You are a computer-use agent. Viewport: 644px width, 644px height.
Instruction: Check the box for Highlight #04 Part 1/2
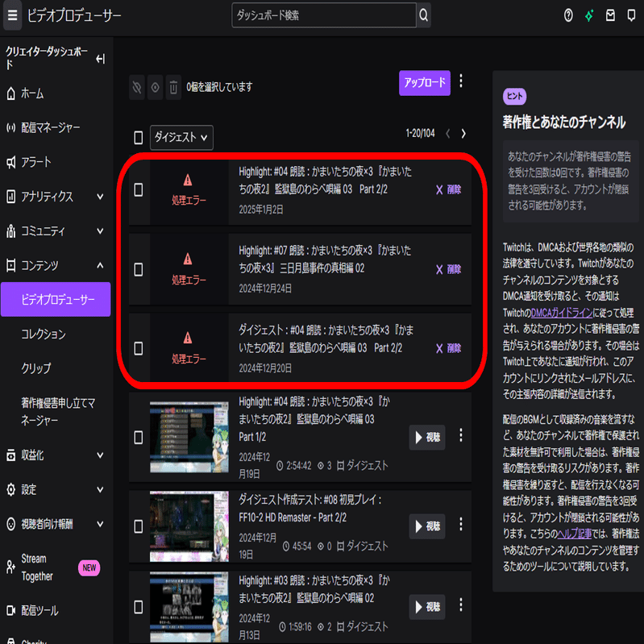coord(139,438)
